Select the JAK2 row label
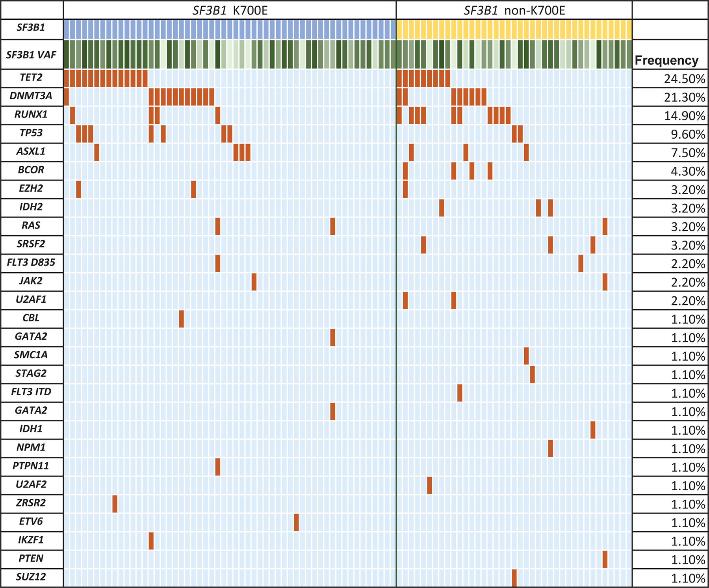709x588 pixels. click(31, 281)
